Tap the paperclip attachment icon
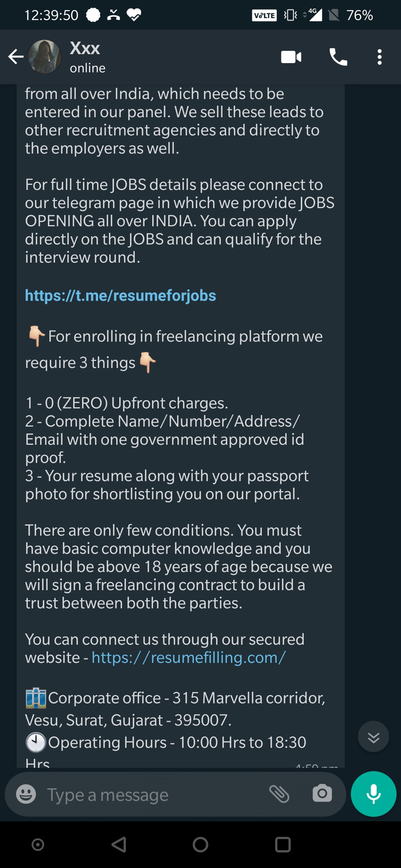 point(279,794)
